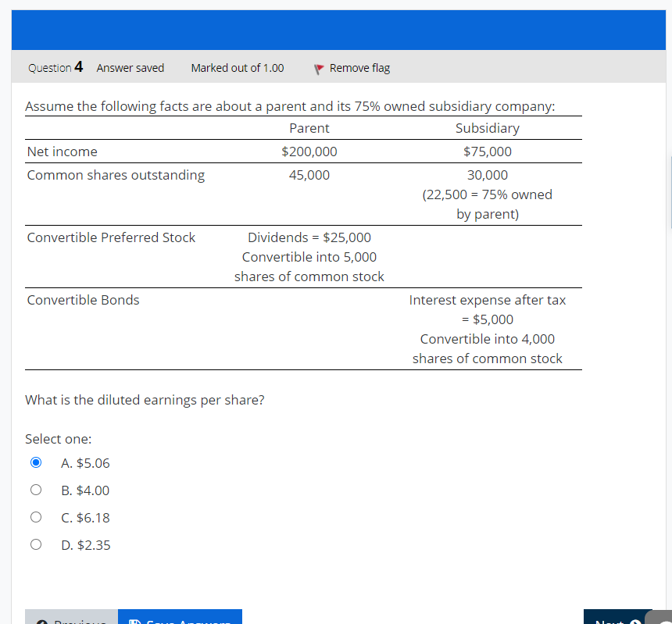Select answer option A. $5.06
The image size is (672, 624).
click(36, 462)
